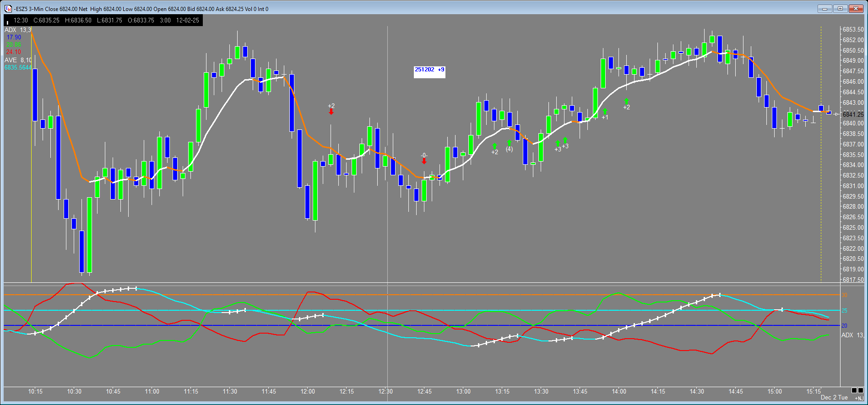Click the left black square at bottom-right
This screenshot has height=405, width=868.
click(x=854, y=390)
